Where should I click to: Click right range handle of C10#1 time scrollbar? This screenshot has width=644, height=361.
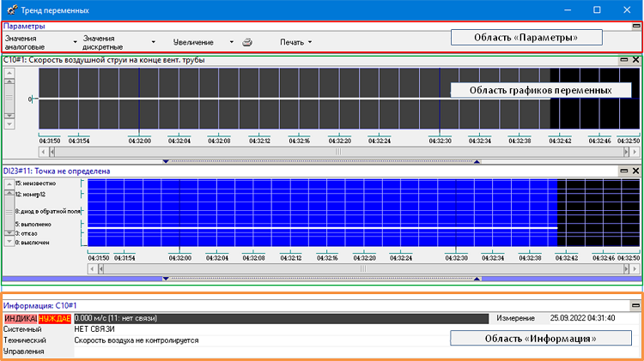pyautogui.click(x=626, y=152)
